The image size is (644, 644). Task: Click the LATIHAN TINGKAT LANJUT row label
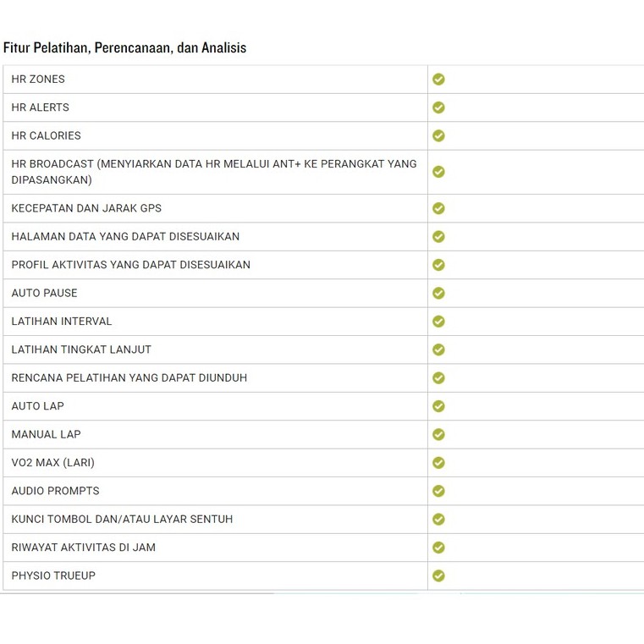(x=81, y=350)
